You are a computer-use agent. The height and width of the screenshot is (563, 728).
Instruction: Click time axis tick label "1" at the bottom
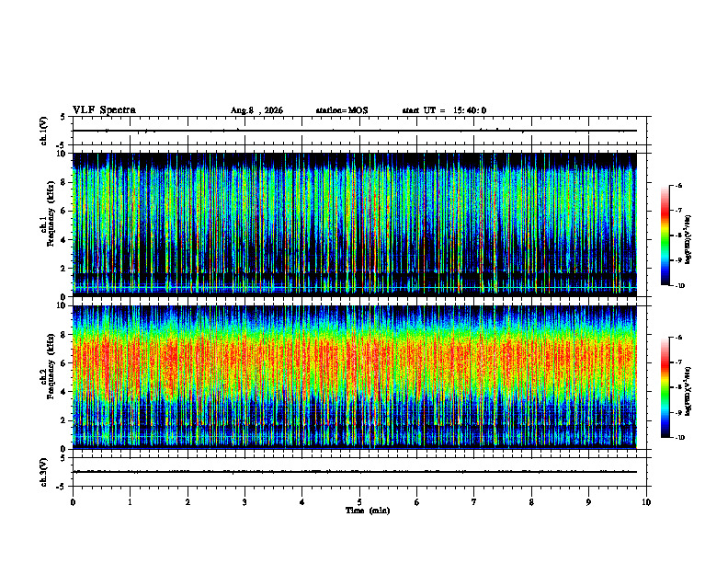[x=130, y=502]
